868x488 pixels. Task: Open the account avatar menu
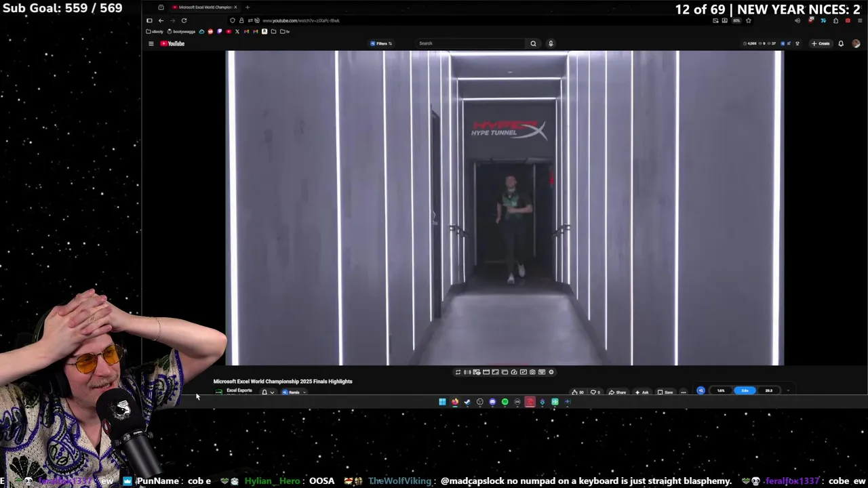click(x=856, y=43)
